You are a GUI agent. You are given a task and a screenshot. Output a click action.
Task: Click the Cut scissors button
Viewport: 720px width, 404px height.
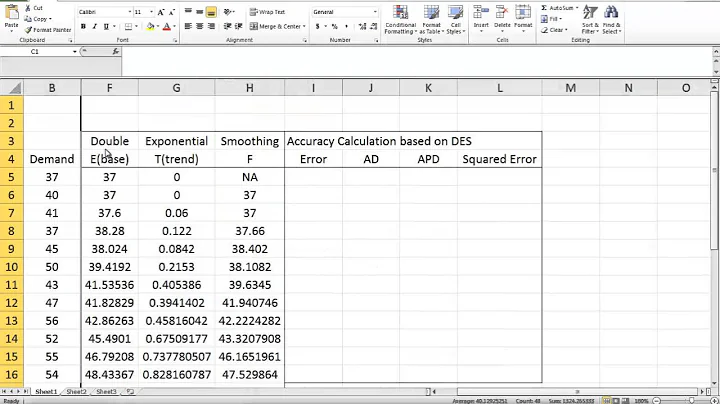[x=34, y=8]
